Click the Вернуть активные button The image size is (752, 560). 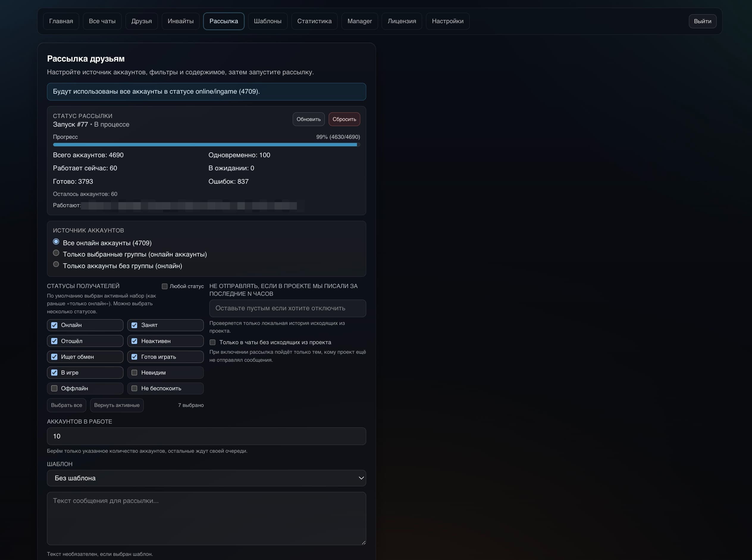pos(117,405)
